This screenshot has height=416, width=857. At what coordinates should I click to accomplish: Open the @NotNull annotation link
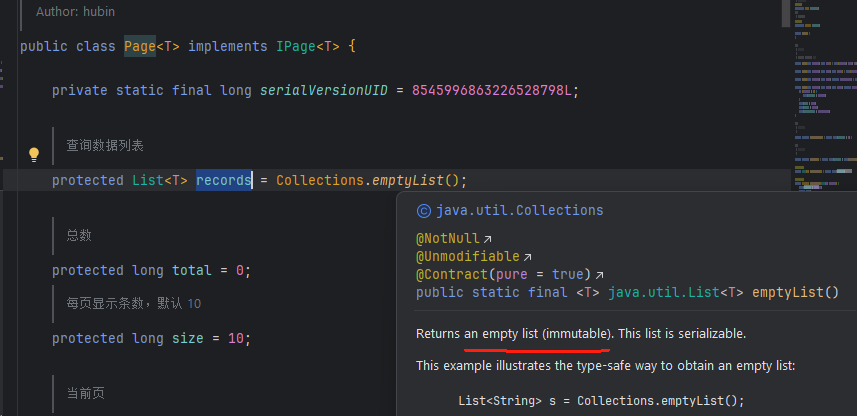[448, 240]
